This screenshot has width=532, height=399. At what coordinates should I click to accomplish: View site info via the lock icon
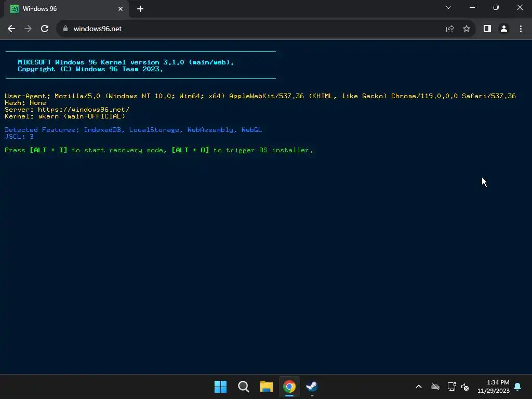coord(65,29)
